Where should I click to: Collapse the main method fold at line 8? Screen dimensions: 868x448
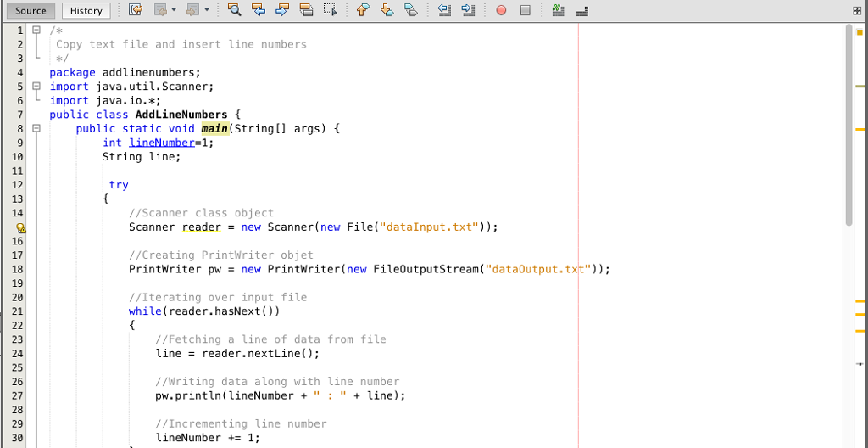(x=36, y=128)
